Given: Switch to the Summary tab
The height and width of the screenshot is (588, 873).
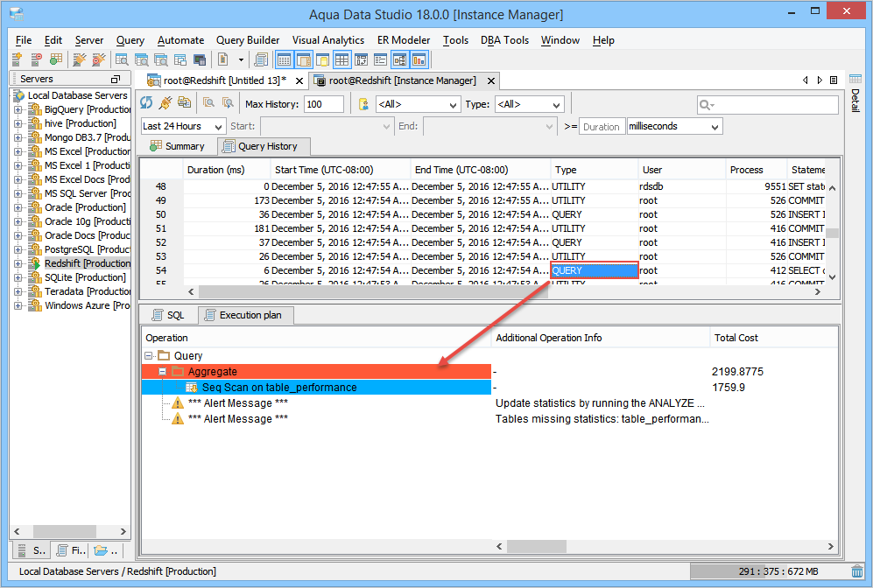Looking at the screenshot, I should 177,146.
